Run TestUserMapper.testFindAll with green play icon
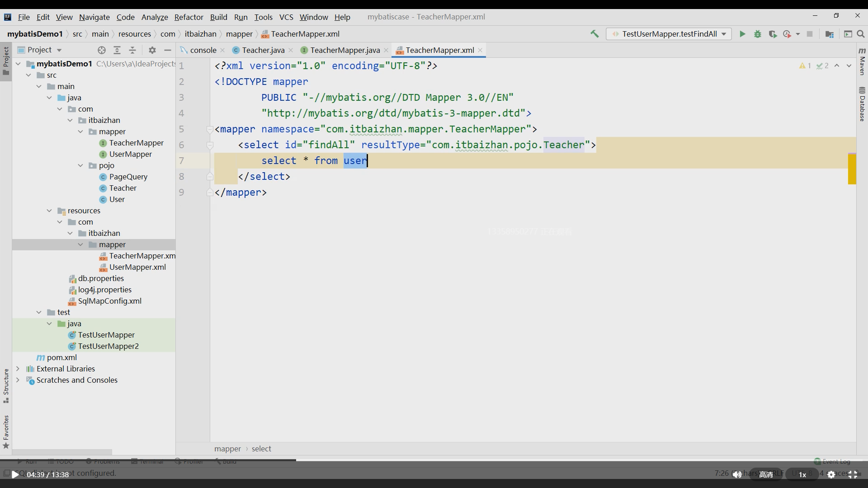Screen dimensions: 868x488 point(742,34)
